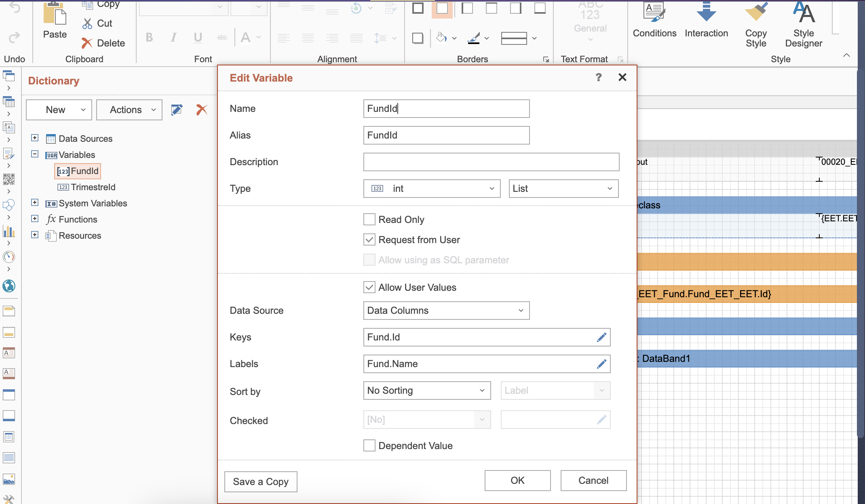Open the Actions dropdown in Dictionary
865x504 pixels.
coord(129,110)
